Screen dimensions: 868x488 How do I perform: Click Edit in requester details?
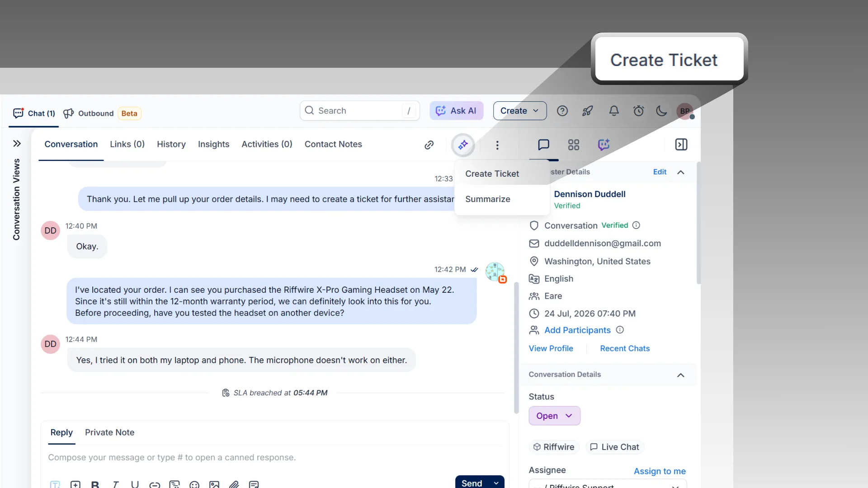660,172
